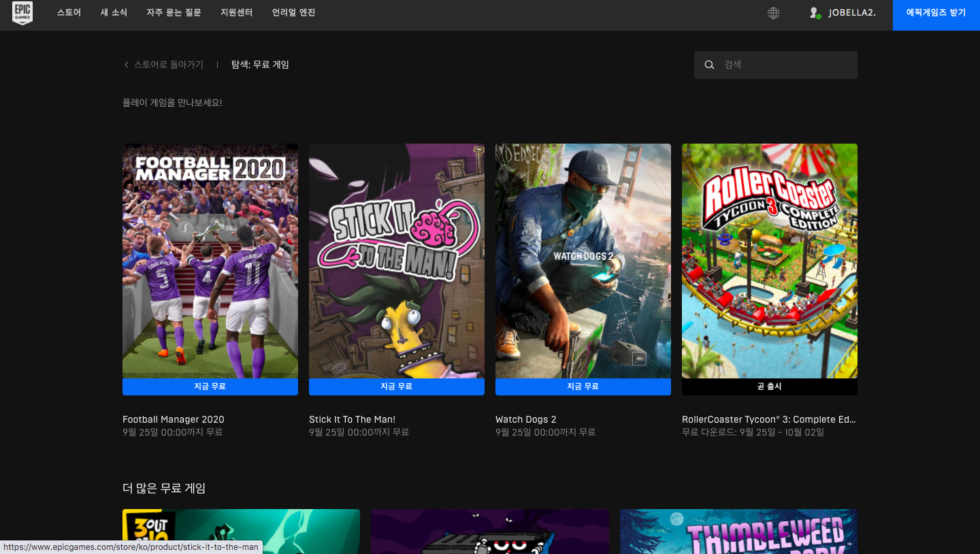Click the RollerCoaster Tycoon® 3: Complete Ed... title

[x=769, y=419]
